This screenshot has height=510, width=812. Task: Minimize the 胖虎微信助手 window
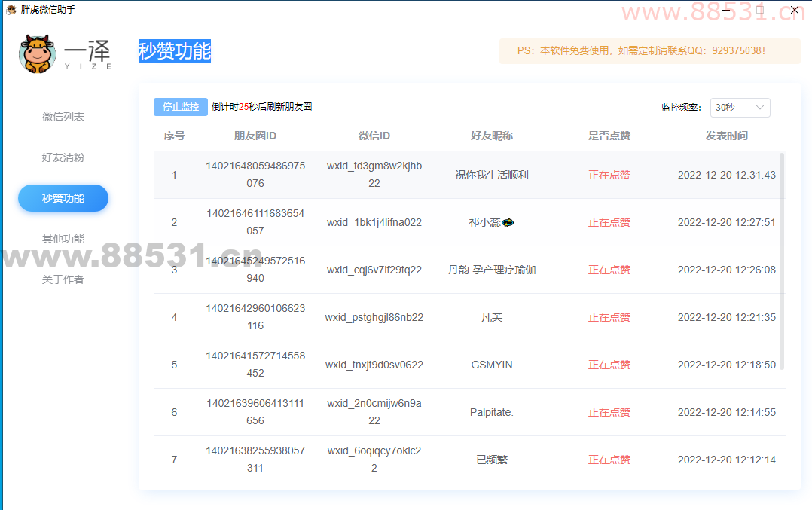[726, 10]
